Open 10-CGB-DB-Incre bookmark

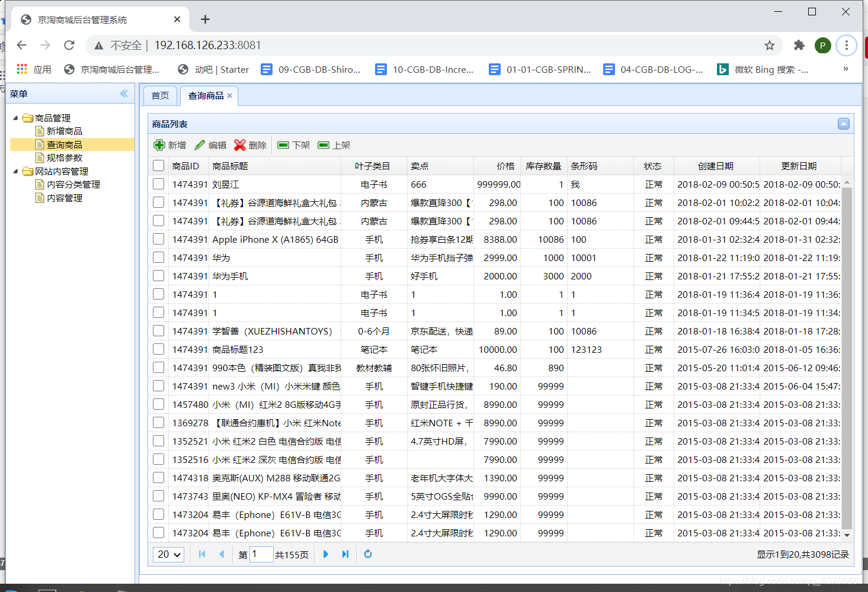pyautogui.click(x=425, y=69)
